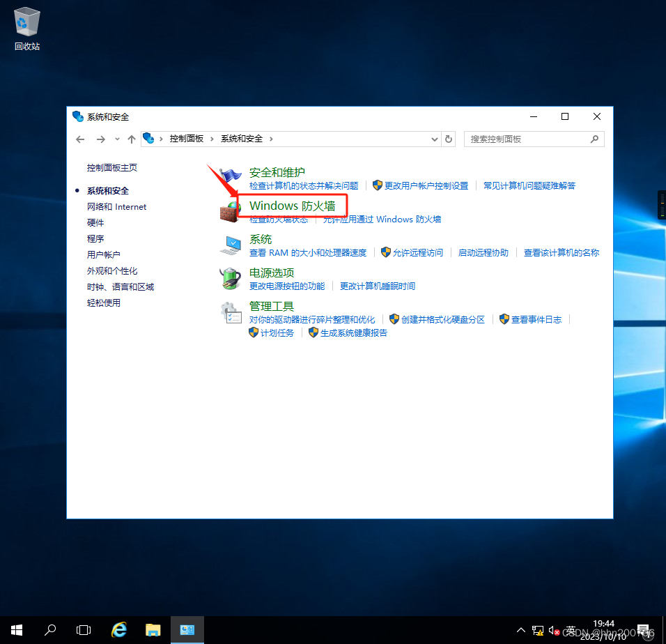Click 更改计算机睡眠时间 link
The width and height of the screenshot is (666, 644).
coord(377,286)
